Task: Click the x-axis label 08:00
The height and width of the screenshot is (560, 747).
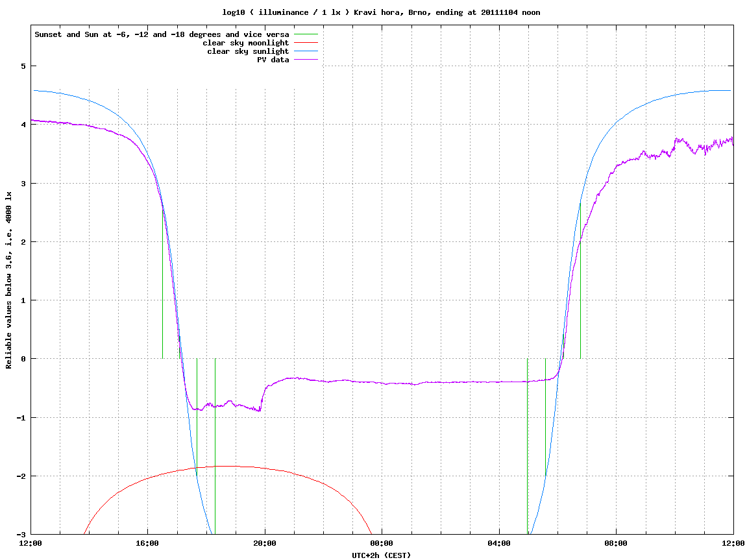Action: coord(617,543)
